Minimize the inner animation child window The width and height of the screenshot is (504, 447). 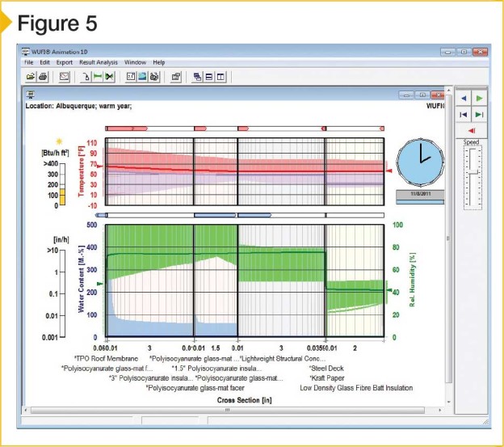(x=406, y=95)
